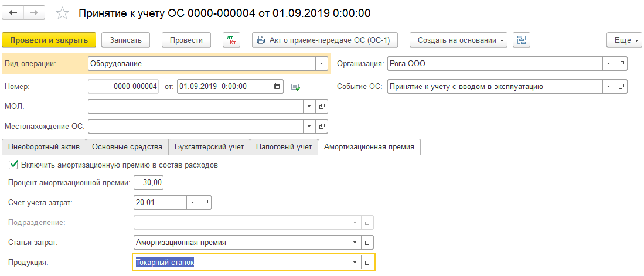Toggle amortization bonus expenses checkbox
Viewport: 644px width, 276px height.
coord(13,165)
